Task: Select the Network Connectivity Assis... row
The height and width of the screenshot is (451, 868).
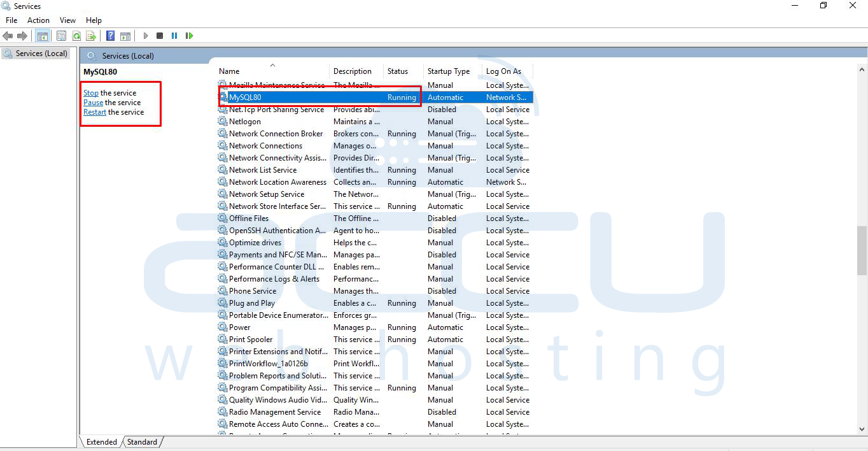Action: [x=375, y=158]
